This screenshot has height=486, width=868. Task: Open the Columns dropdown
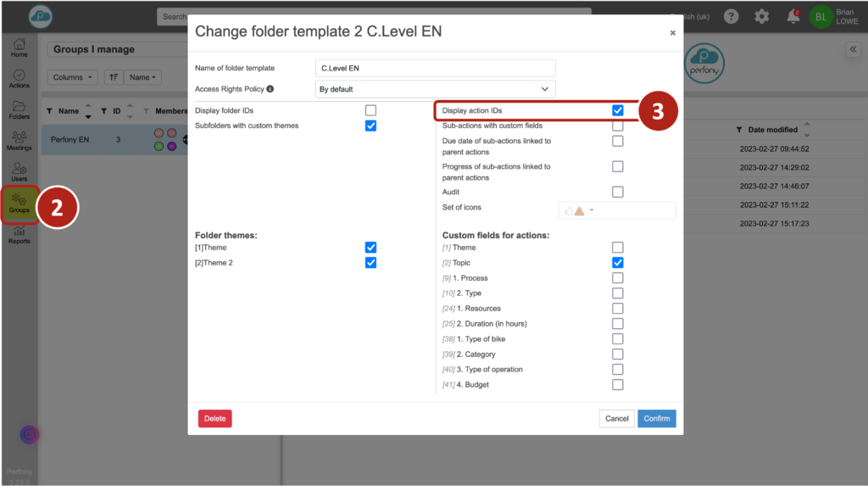pos(74,77)
